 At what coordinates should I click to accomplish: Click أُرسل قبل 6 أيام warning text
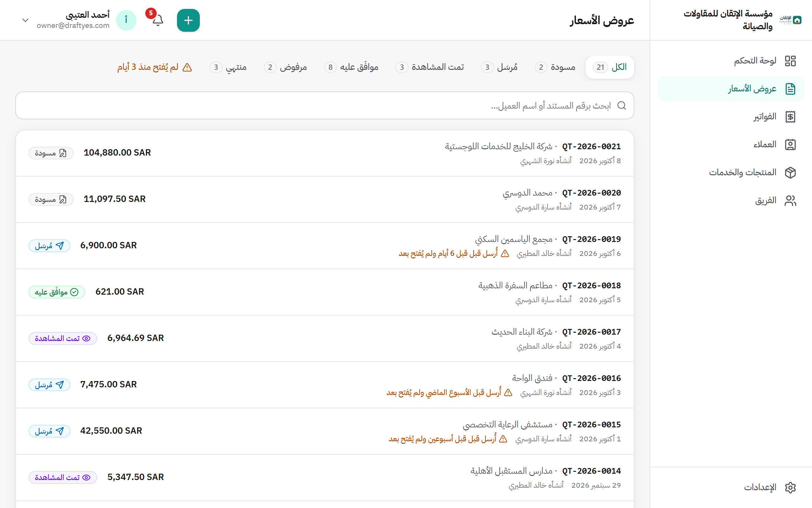448,254
